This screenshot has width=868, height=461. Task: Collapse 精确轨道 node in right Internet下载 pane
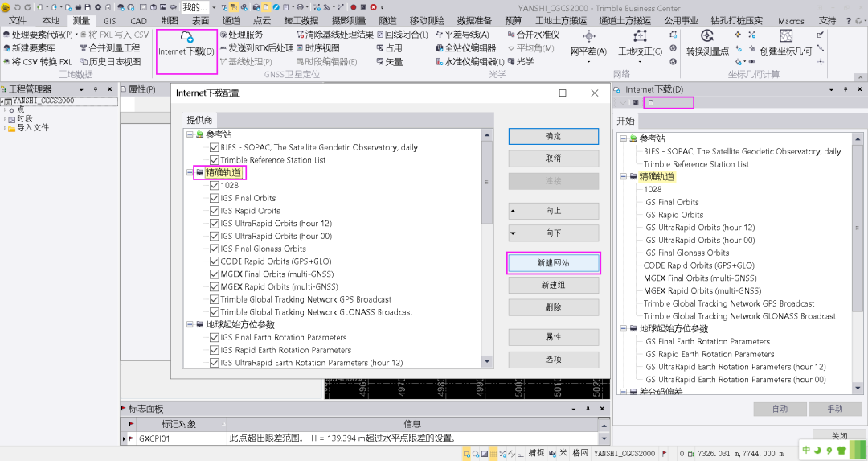624,177
